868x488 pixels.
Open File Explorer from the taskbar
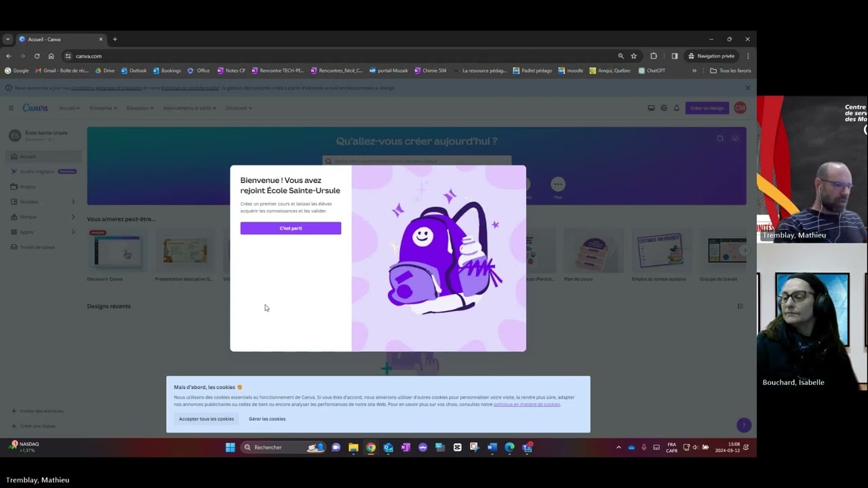click(x=353, y=447)
